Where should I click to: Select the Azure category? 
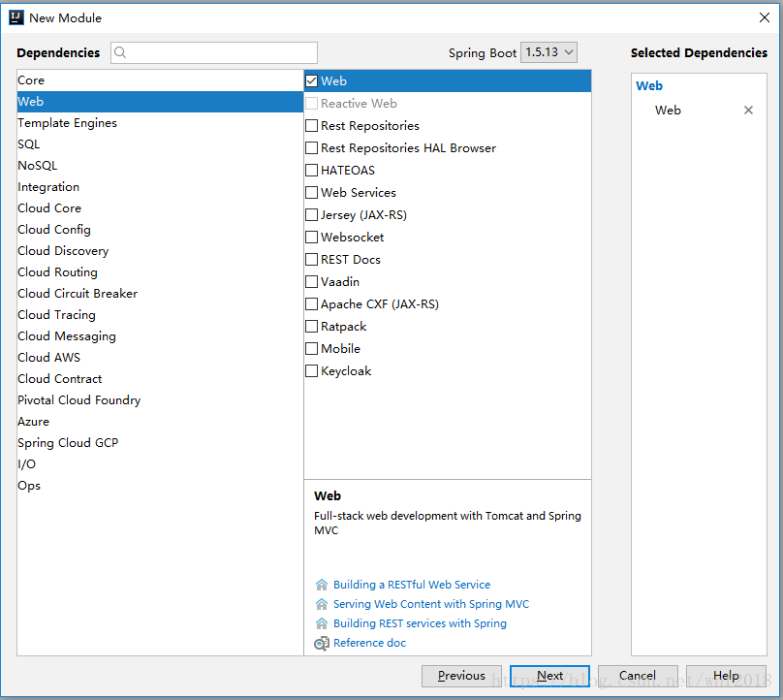pos(160,422)
